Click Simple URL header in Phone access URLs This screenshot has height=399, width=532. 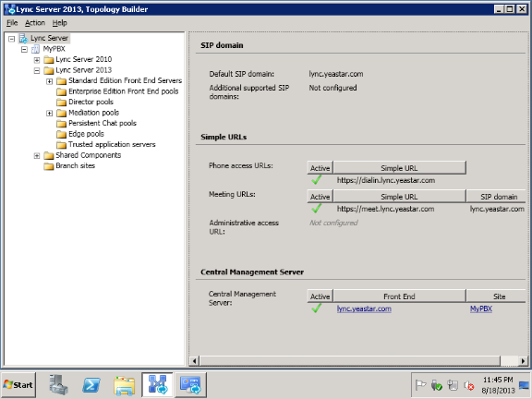pyautogui.click(x=399, y=168)
